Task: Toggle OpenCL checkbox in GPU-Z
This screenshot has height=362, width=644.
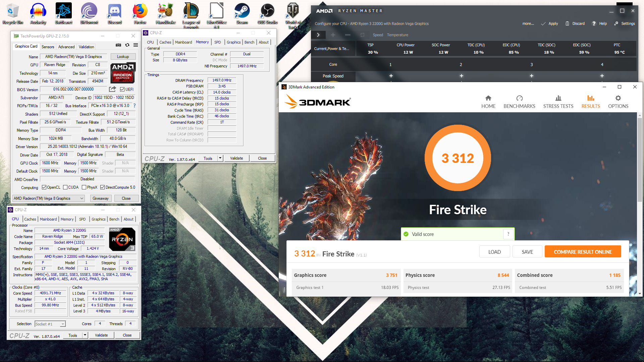Action: 44,187
